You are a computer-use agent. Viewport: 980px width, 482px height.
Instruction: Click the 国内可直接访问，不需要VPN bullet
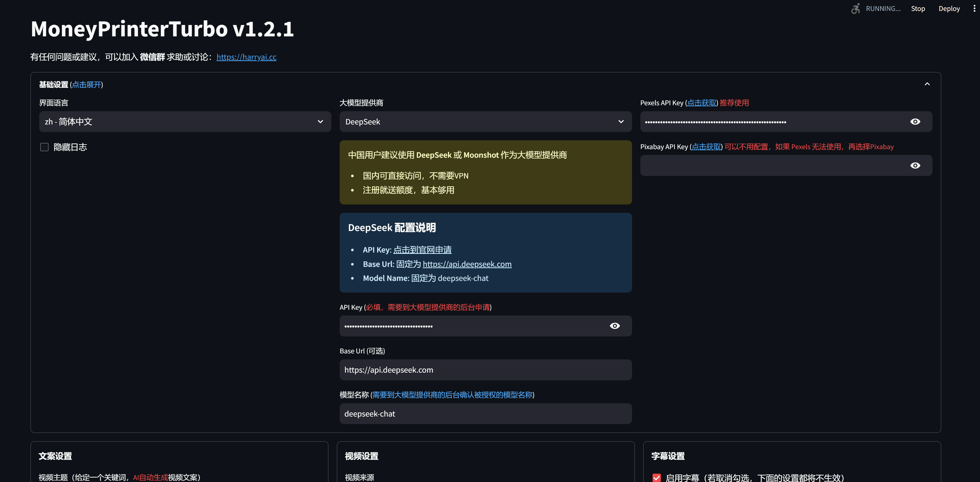click(415, 175)
